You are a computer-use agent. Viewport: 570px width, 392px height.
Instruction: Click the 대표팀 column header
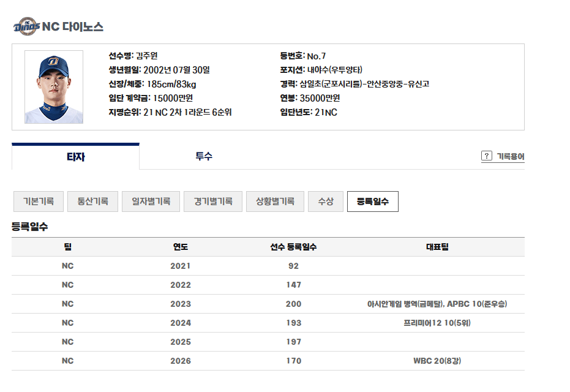(437, 247)
